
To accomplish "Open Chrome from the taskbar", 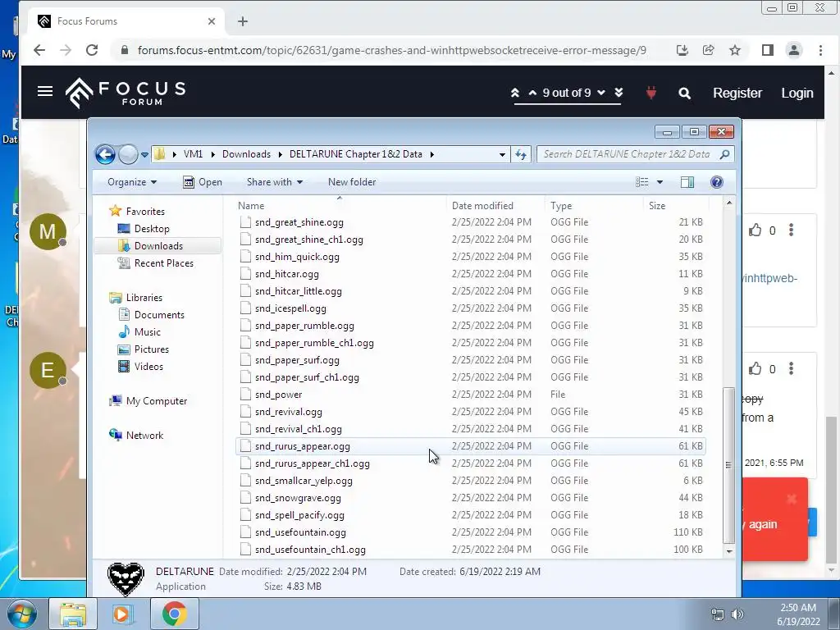I will [175, 614].
